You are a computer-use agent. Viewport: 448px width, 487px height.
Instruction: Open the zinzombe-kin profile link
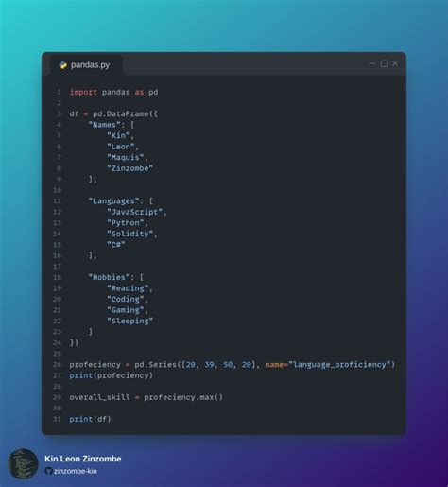[76, 471]
